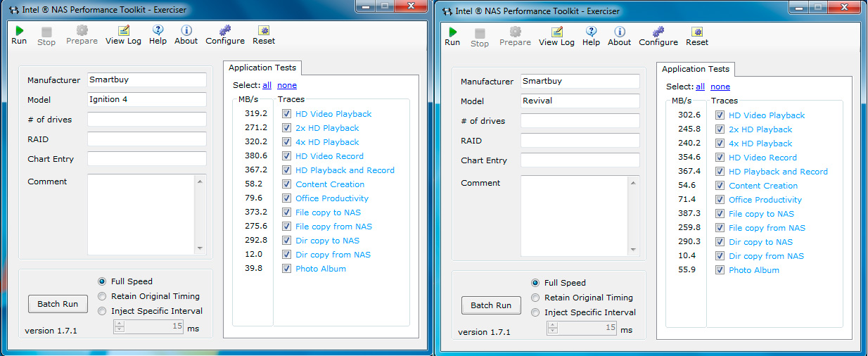Uncheck Dir copy from NAS in Revival window
The height and width of the screenshot is (356, 868).
click(x=720, y=256)
